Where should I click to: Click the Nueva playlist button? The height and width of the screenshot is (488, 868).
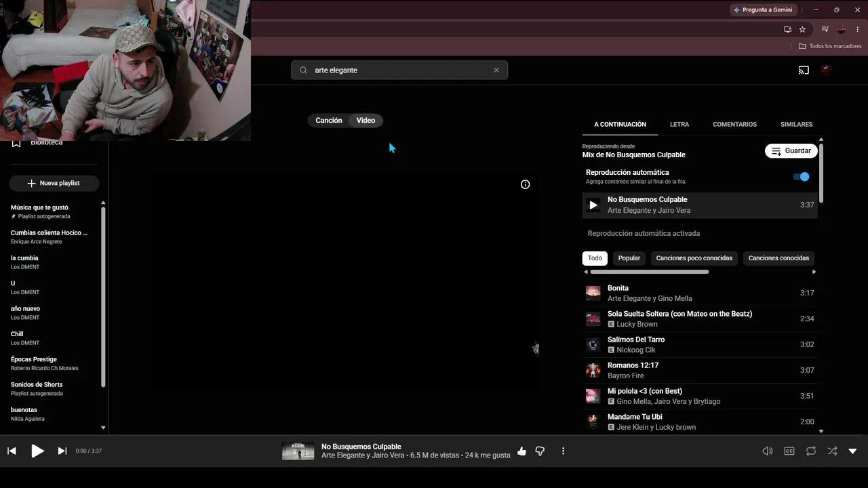(x=54, y=183)
